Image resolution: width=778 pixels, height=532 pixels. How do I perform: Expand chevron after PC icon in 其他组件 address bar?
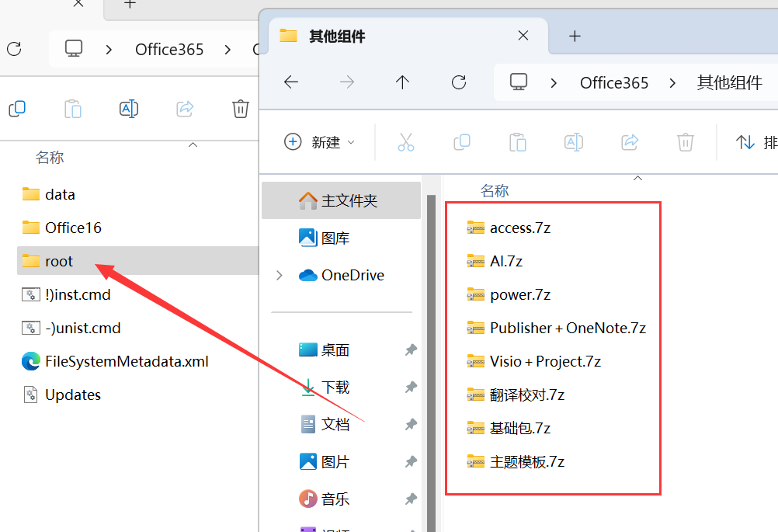[554, 83]
